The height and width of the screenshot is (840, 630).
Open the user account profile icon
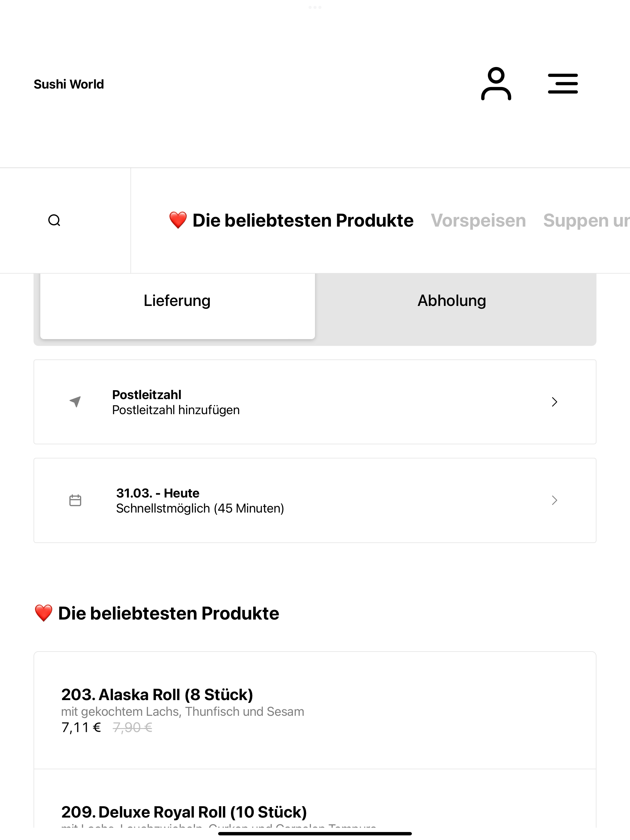(496, 84)
